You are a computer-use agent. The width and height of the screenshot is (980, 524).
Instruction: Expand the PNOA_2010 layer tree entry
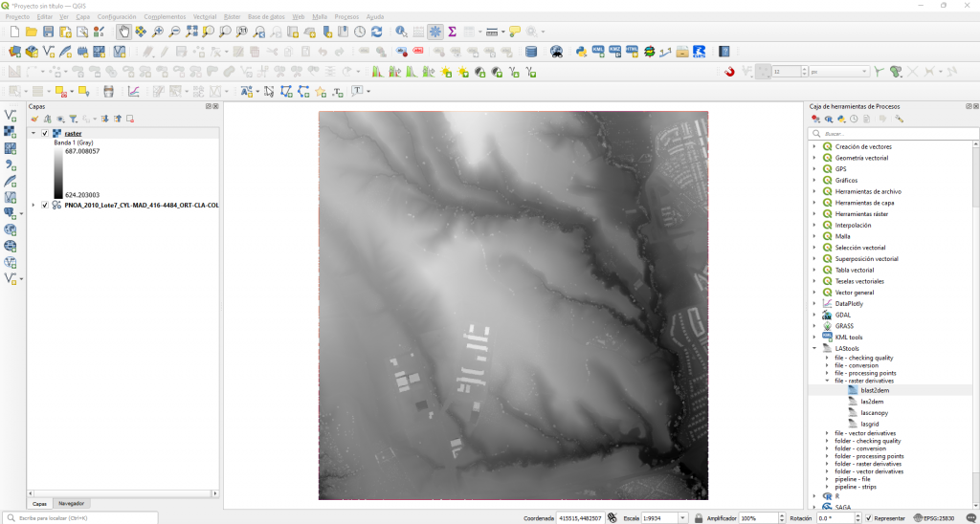pyautogui.click(x=33, y=205)
